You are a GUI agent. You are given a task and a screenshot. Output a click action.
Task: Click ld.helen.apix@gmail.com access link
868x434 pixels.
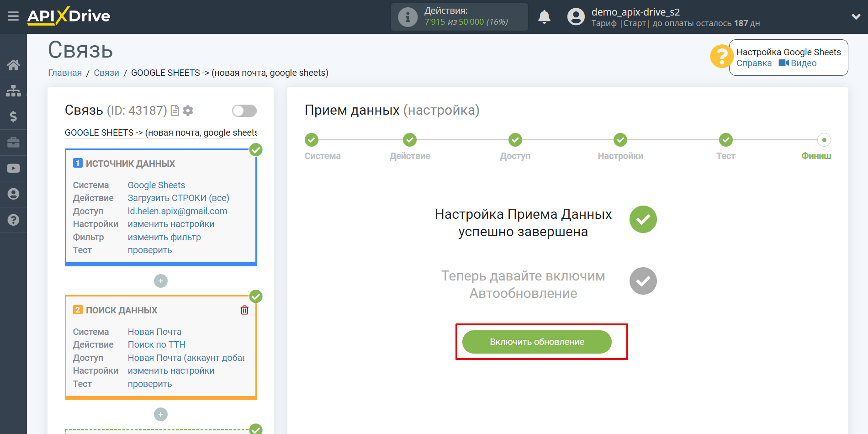pos(178,211)
